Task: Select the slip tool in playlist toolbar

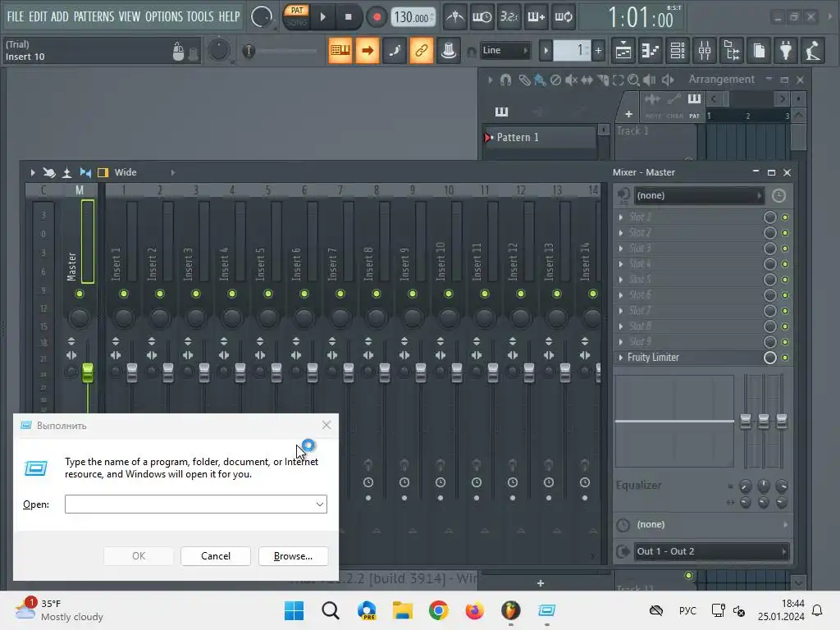Action: point(587,80)
